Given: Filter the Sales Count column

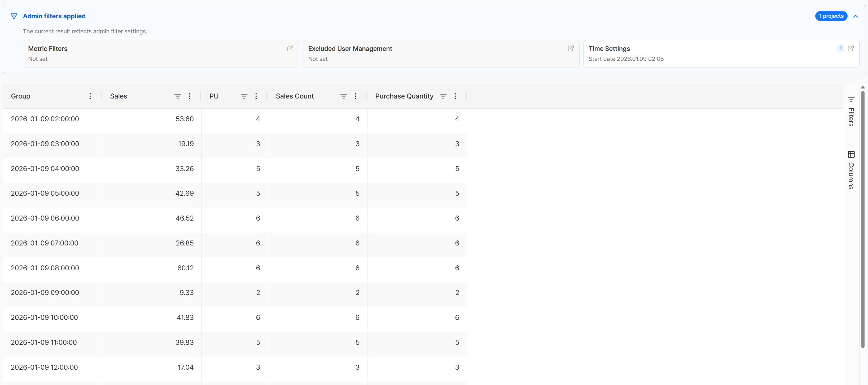Looking at the screenshot, I should tap(343, 96).
